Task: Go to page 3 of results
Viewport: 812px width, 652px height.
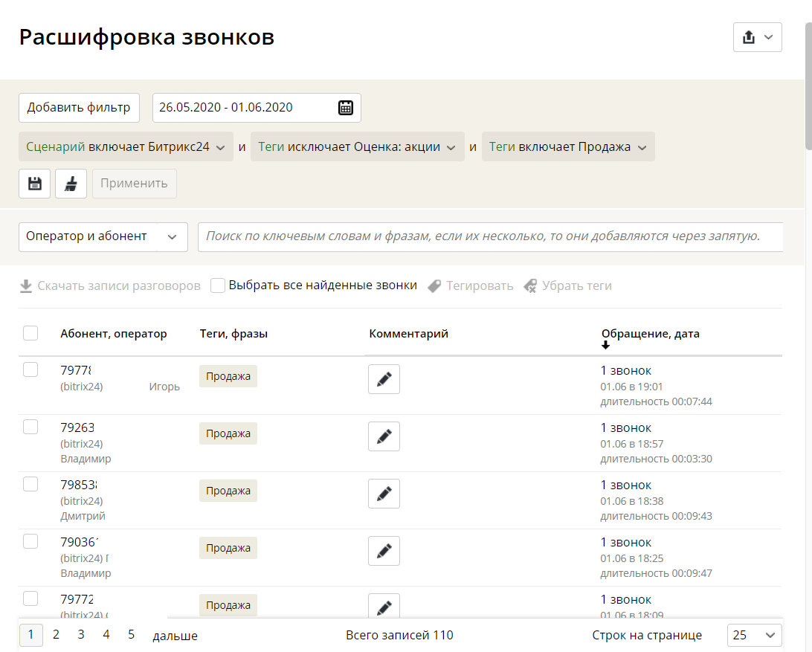Action: 81,635
